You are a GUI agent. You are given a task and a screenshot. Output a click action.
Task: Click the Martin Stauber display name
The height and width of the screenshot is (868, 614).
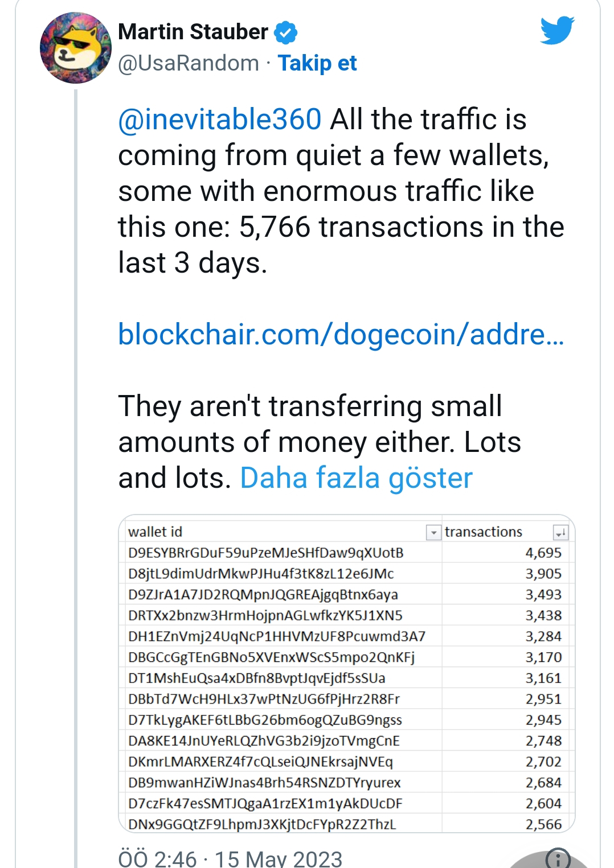pyautogui.click(x=193, y=32)
